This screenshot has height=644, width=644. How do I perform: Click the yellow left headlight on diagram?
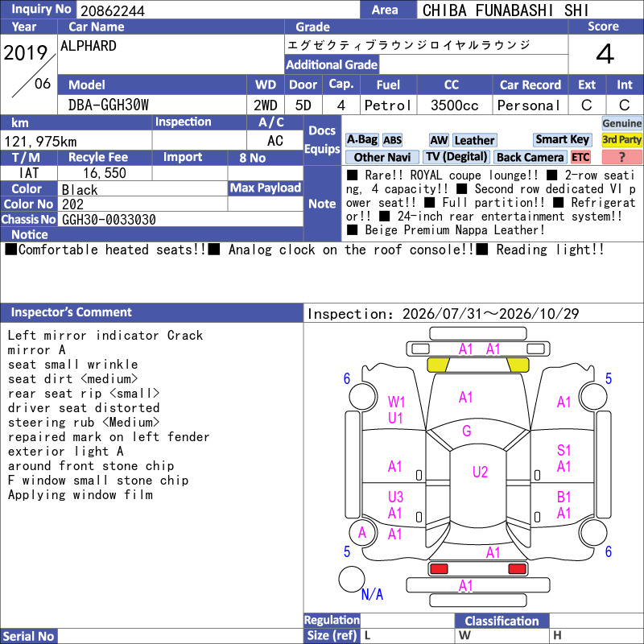(438, 365)
